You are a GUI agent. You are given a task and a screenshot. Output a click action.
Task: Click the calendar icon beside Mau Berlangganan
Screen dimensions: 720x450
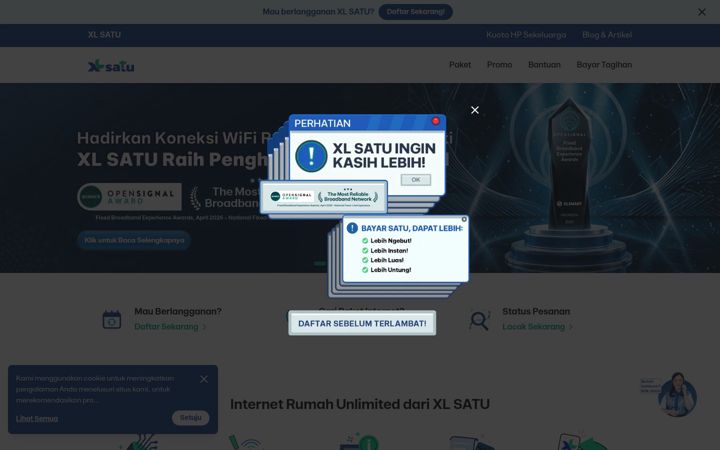pos(112,320)
